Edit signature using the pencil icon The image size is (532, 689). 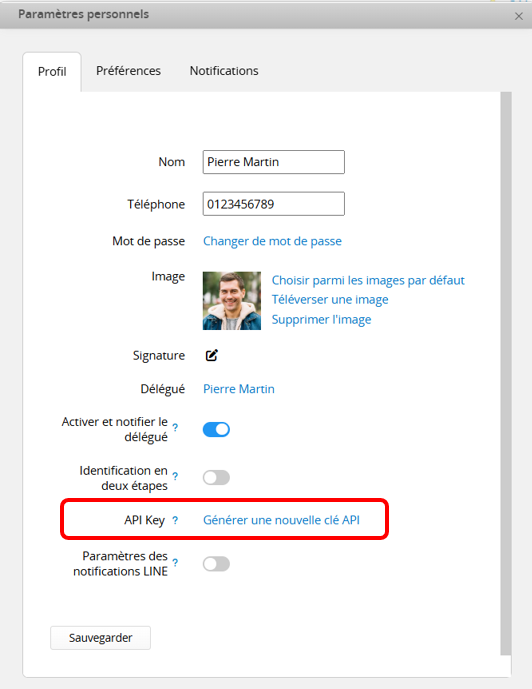point(212,355)
